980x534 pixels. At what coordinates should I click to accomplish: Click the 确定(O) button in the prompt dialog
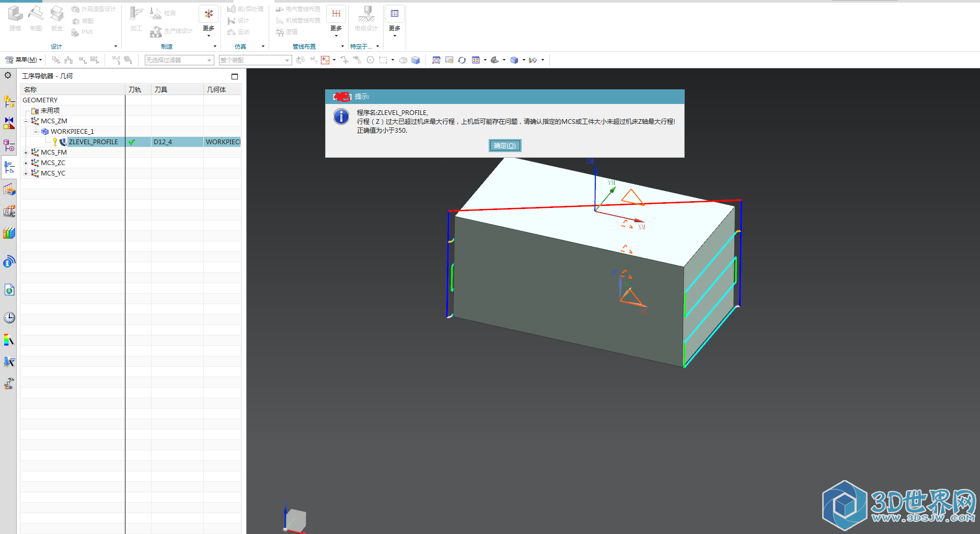(505, 146)
